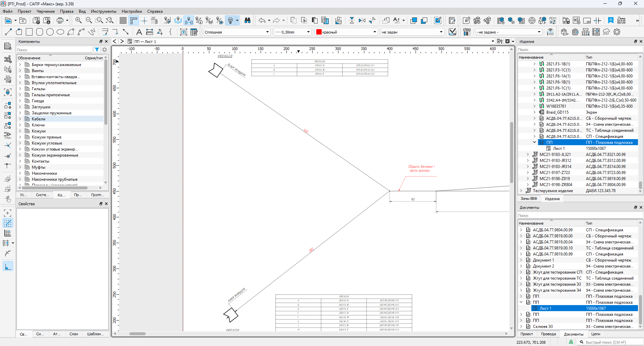Expand the Кабели folder in components tree

tap(20, 119)
